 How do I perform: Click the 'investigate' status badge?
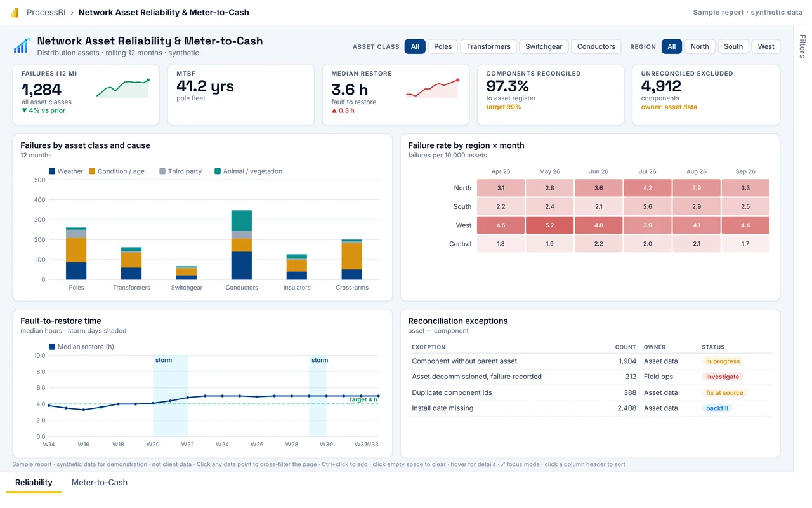(723, 377)
